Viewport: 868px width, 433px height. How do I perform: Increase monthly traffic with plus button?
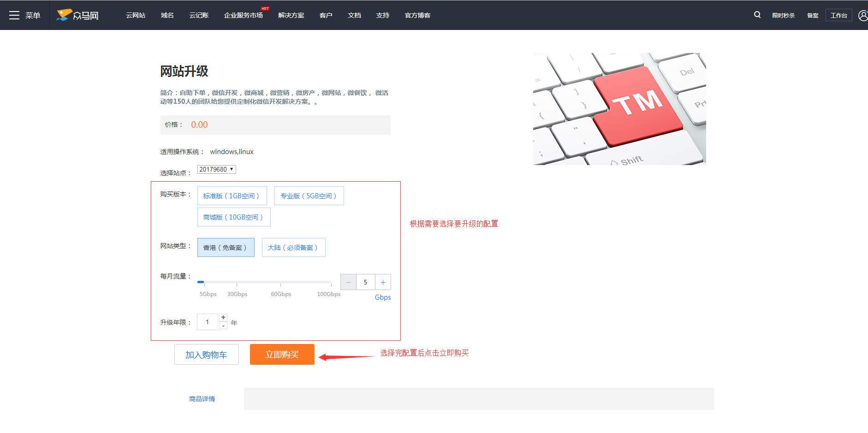383,282
